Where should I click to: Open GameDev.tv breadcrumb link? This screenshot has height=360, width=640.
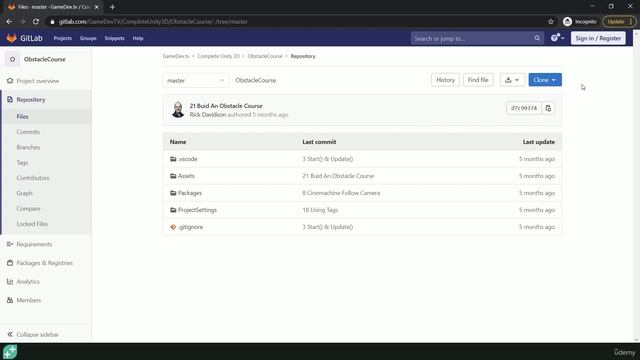tap(176, 56)
